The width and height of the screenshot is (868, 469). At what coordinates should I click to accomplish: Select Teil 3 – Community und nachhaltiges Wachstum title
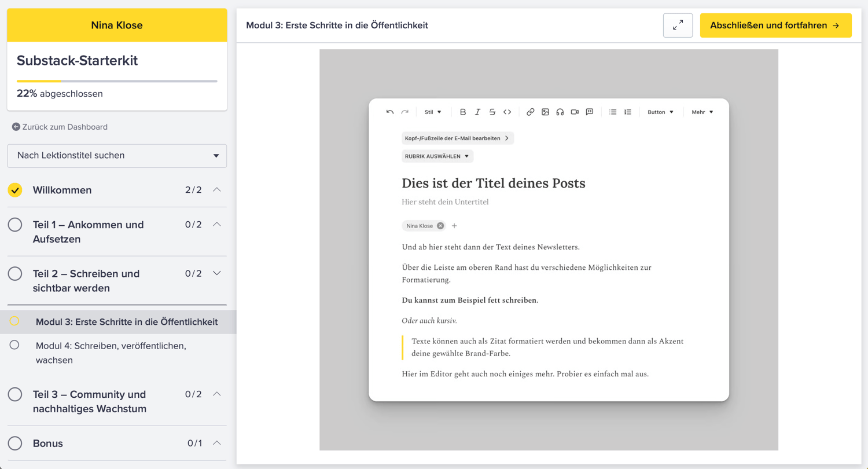click(90, 401)
